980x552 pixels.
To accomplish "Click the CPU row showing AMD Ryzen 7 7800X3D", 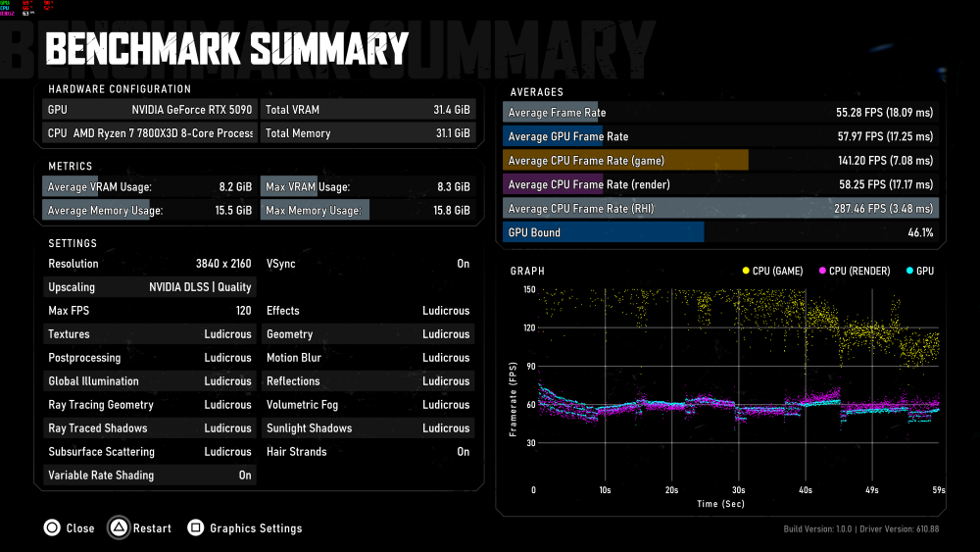I will click(x=150, y=133).
